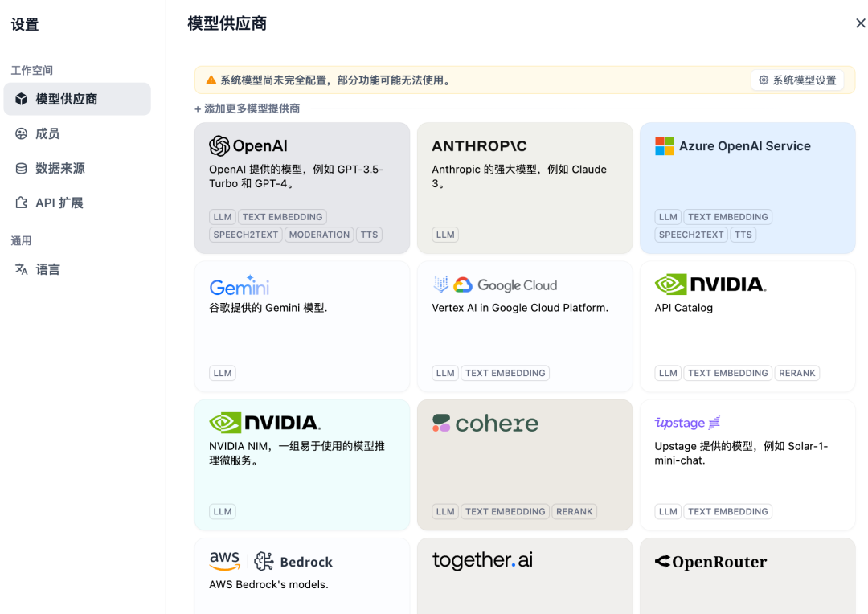Click the NVIDIA NIM description text
Screen dimensions: 868x614
click(297, 453)
